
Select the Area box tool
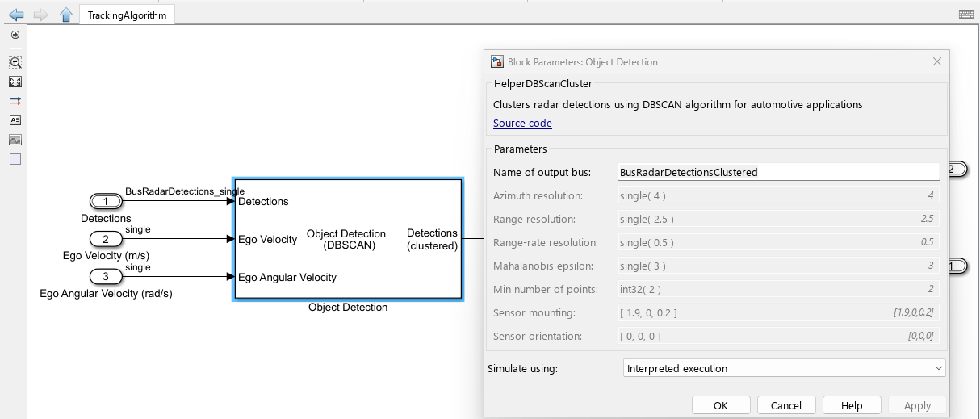pos(15,159)
